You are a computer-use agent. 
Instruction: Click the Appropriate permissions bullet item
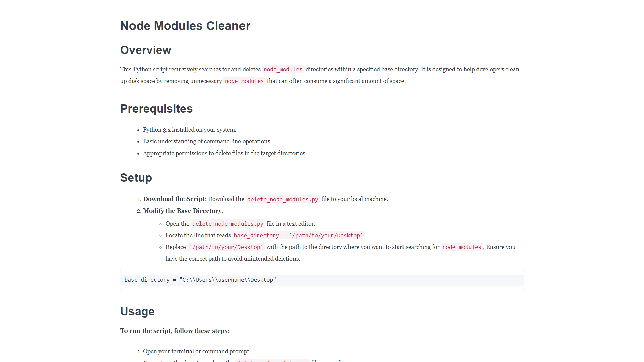[x=224, y=153]
